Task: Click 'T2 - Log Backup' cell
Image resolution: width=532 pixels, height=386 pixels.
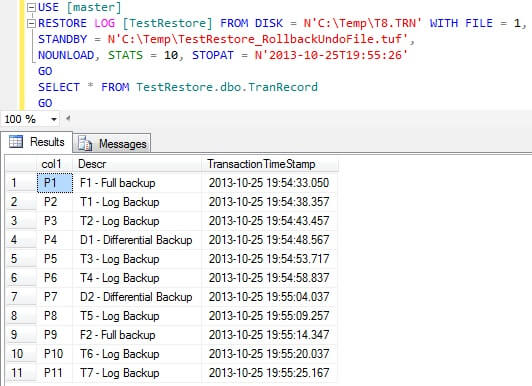Action: (137, 221)
